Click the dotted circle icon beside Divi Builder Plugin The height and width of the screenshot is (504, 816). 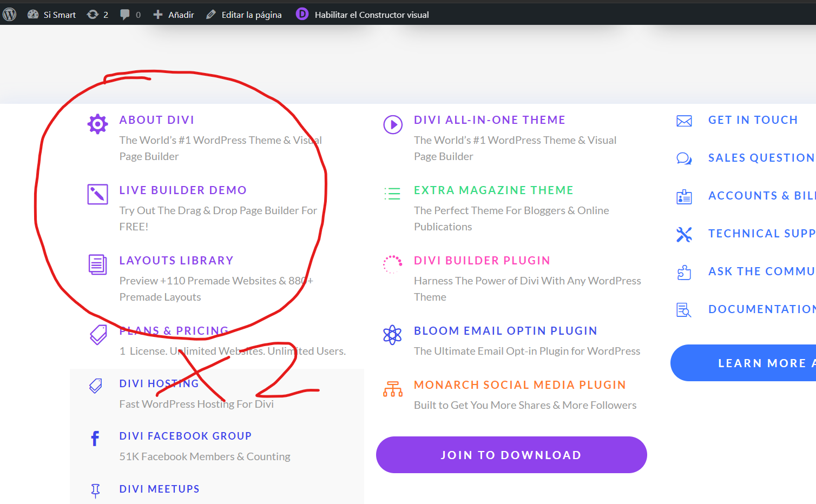coord(392,264)
